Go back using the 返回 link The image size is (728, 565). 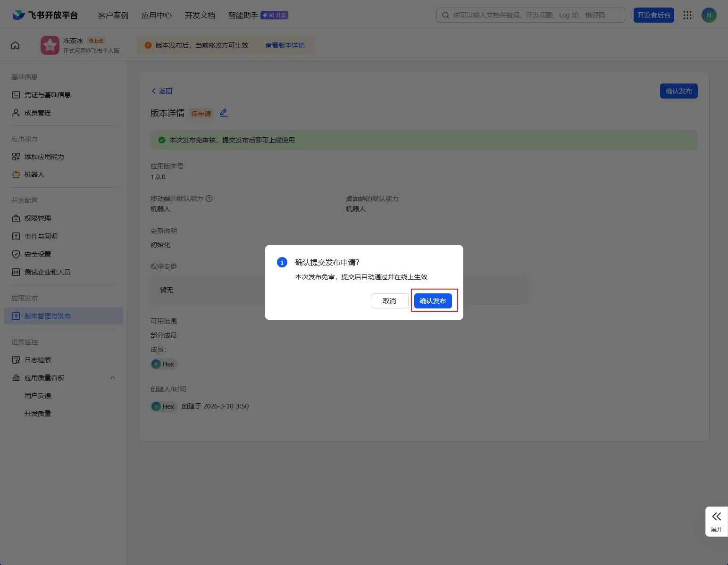tap(162, 91)
